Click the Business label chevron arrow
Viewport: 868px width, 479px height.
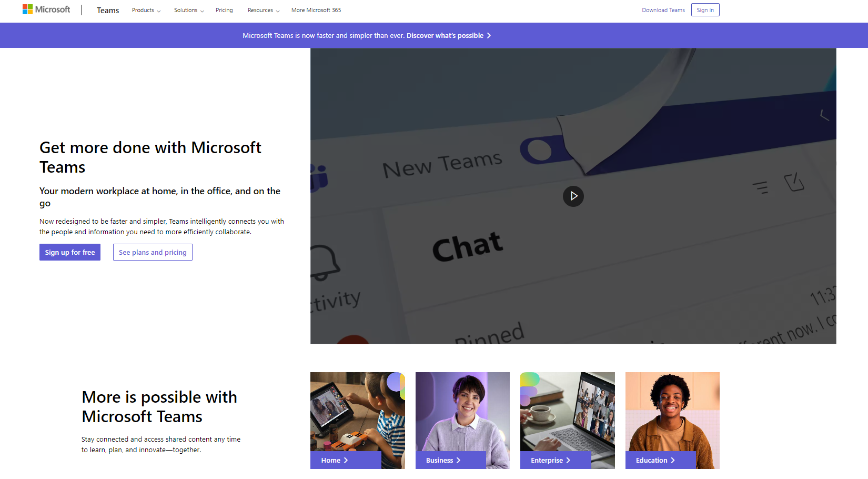(459, 461)
